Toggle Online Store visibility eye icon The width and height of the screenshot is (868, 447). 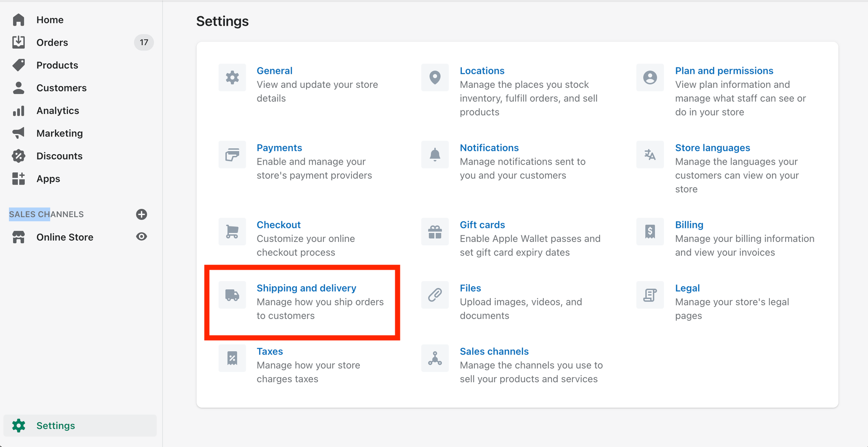141,237
